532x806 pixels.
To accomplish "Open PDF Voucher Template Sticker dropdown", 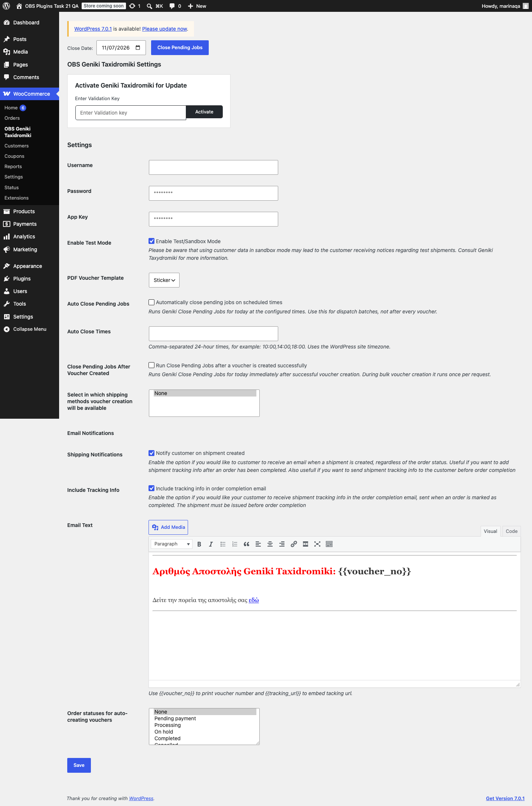I will pyautogui.click(x=164, y=280).
